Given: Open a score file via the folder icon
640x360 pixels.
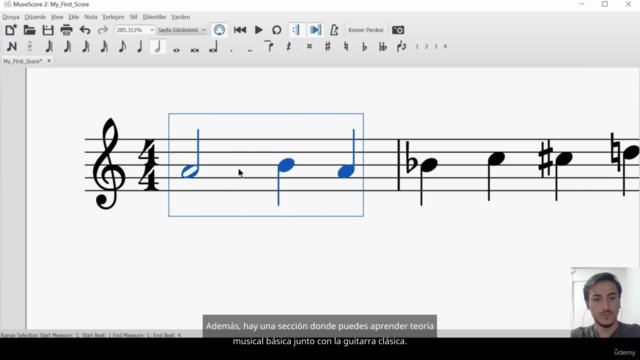Looking at the screenshot, I should pos(29,30).
